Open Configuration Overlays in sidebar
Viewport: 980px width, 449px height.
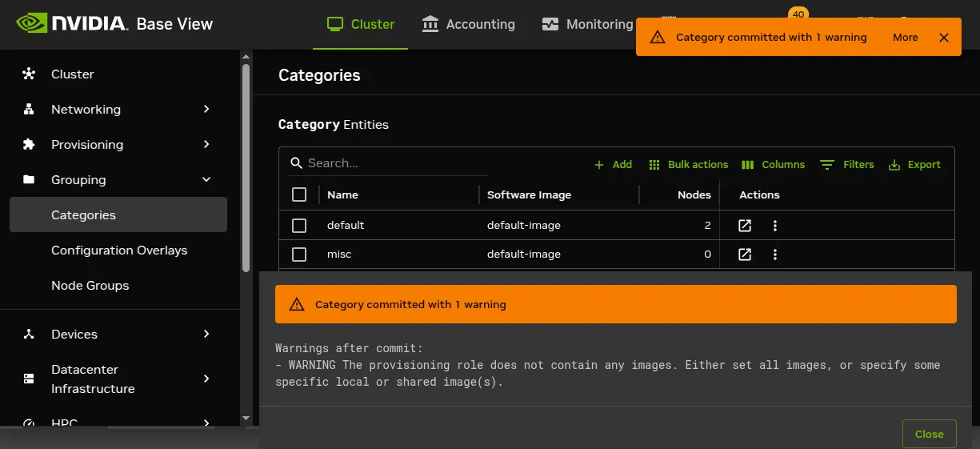point(119,250)
